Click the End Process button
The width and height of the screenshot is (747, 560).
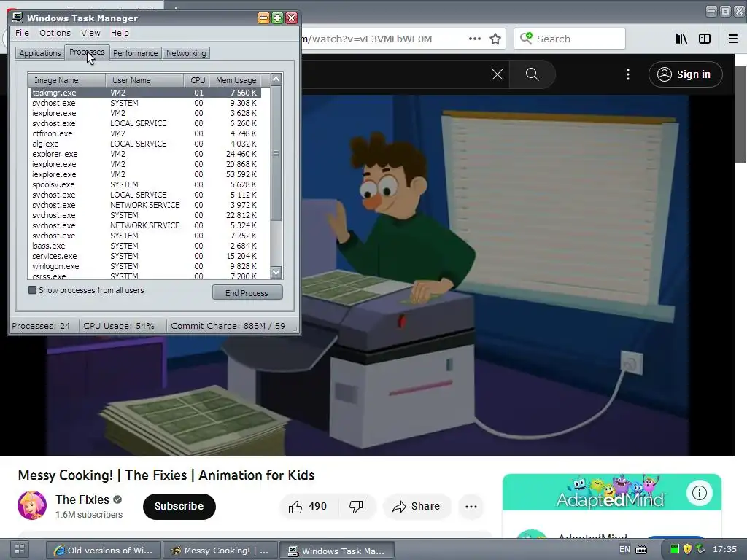point(247,293)
